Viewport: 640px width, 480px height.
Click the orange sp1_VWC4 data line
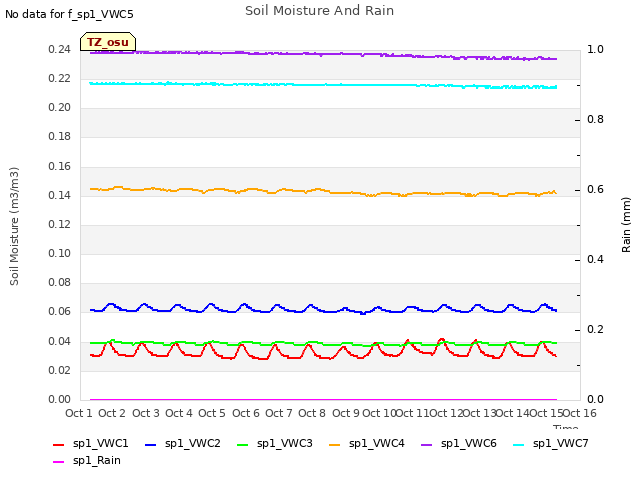click(323, 190)
